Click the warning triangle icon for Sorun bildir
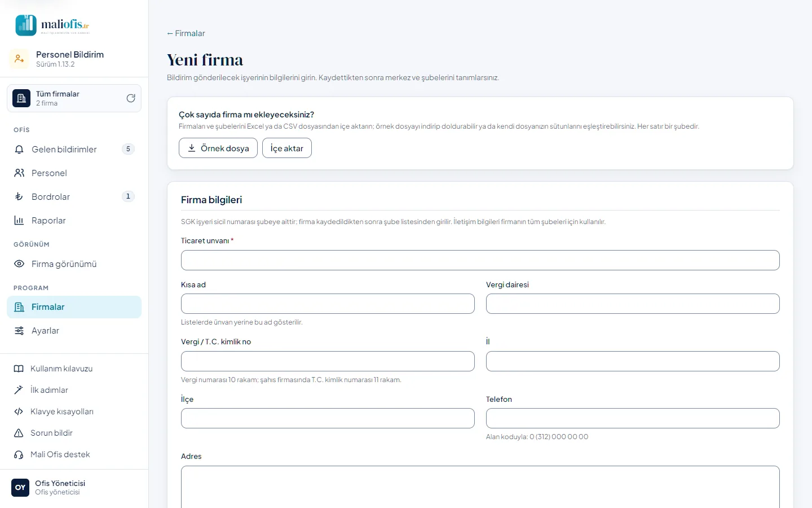The image size is (812, 508). (x=19, y=433)
